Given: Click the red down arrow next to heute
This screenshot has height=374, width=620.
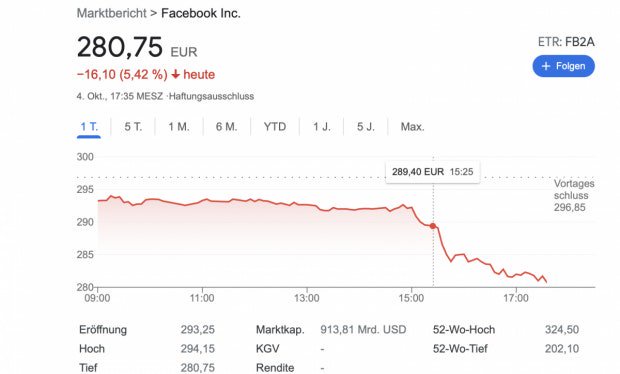Looking at the screenshot, I should click(x=176, y=75).
